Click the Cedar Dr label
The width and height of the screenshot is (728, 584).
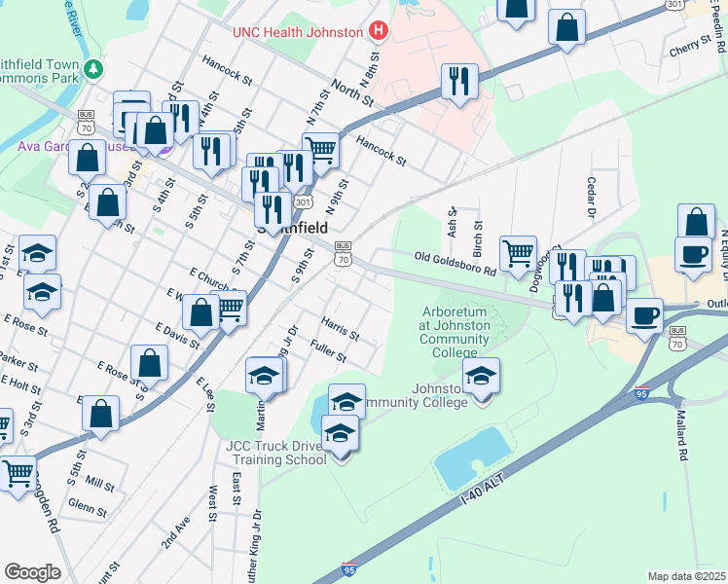coord(591,198)
